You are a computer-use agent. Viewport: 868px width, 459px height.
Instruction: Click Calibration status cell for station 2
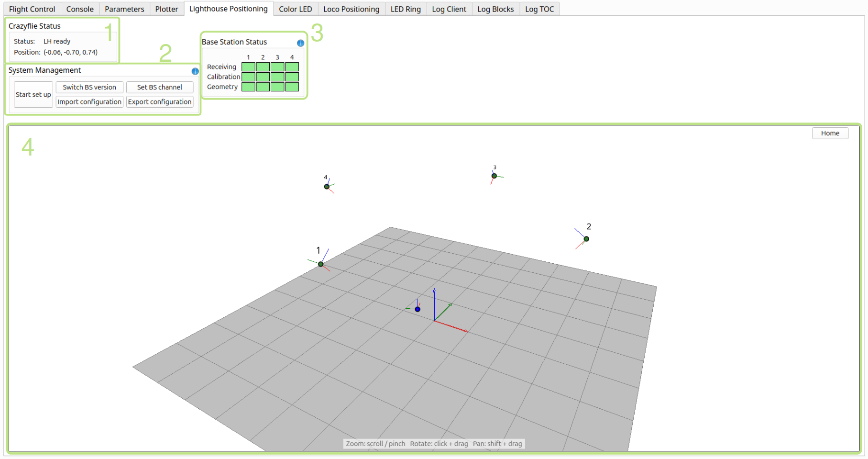tap(263, 77)
